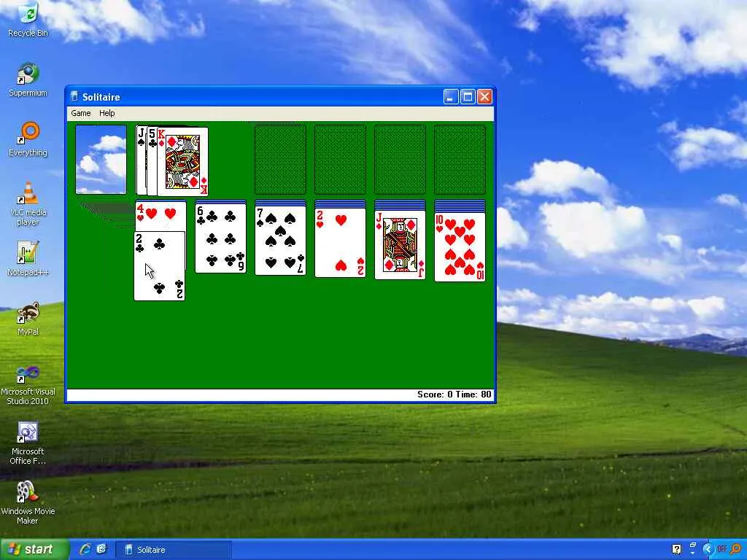The height and width of the screenshot is (560, 747).
Task: Select the MyPal desktop shortcut
Action: pyautogui.click(x=28, y=319)
